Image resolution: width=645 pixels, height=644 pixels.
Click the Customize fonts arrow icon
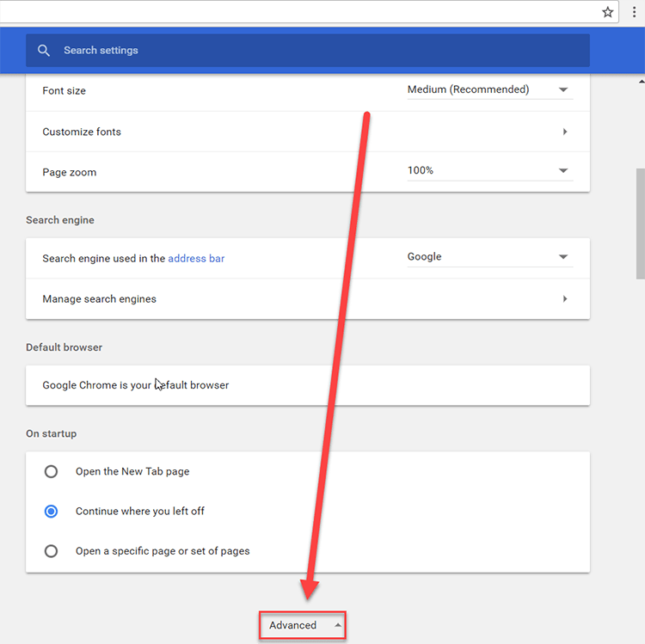tap(565, 132)
